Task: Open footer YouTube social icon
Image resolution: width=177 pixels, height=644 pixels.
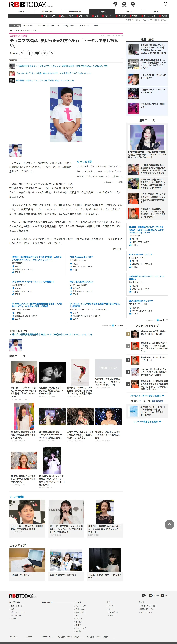Action: point(151,595)
